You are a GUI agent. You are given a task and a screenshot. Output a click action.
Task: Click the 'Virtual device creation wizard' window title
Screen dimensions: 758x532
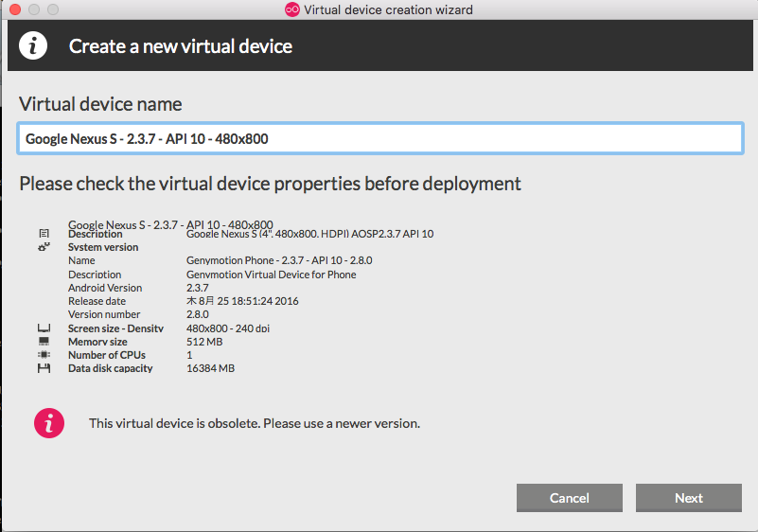pos(388,9)
